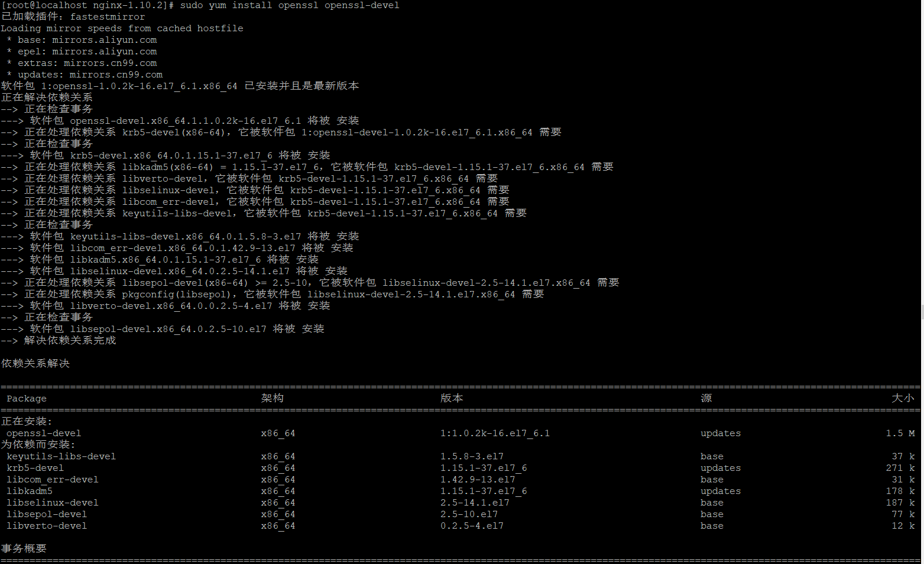924x564 pixels.
Task: Click the size '271 k' for krb5-devel
Action: coord(900,468)
